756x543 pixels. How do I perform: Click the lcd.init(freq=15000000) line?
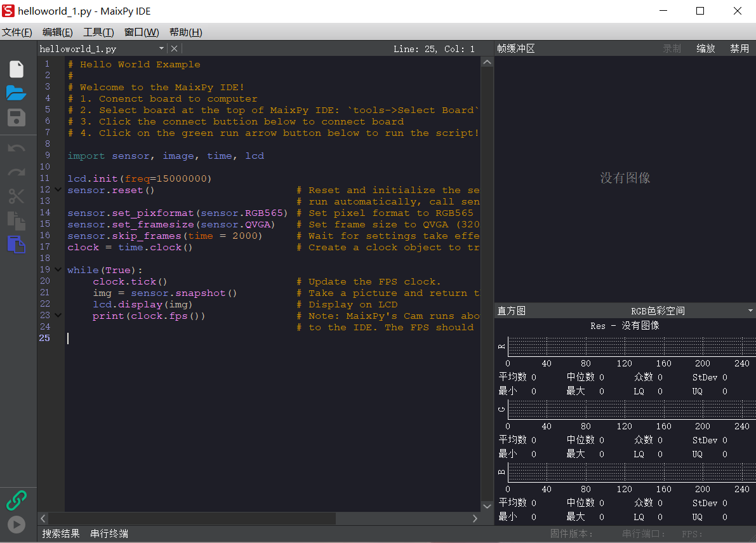[x=140, y=178]
